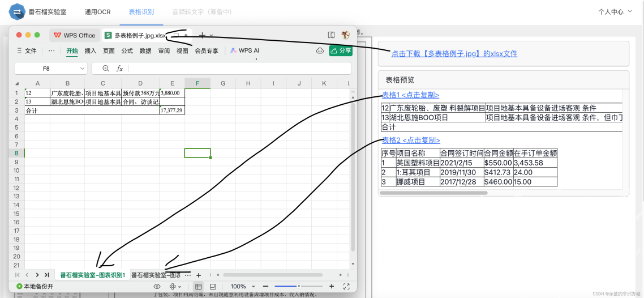This screenshot has height=298, width=644.
Task: Switch to the 审阅 ribbon tab
Action: click(x=164, y=51)
